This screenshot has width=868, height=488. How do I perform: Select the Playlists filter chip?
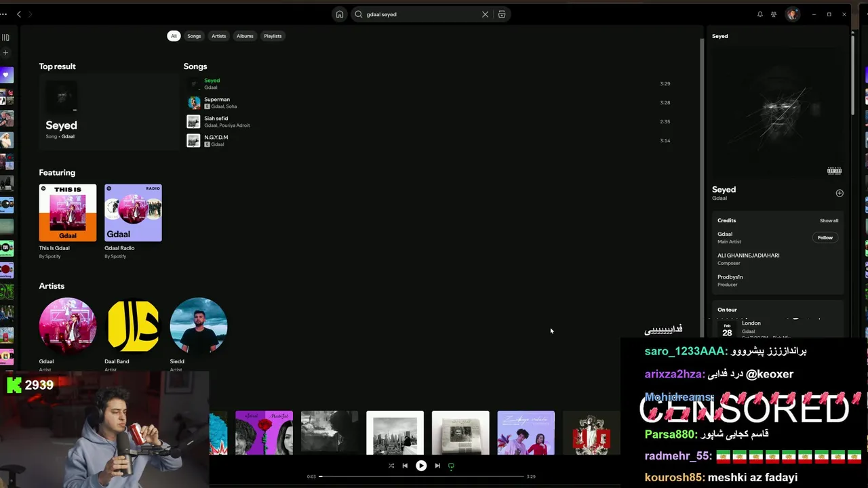click(273, 36)
